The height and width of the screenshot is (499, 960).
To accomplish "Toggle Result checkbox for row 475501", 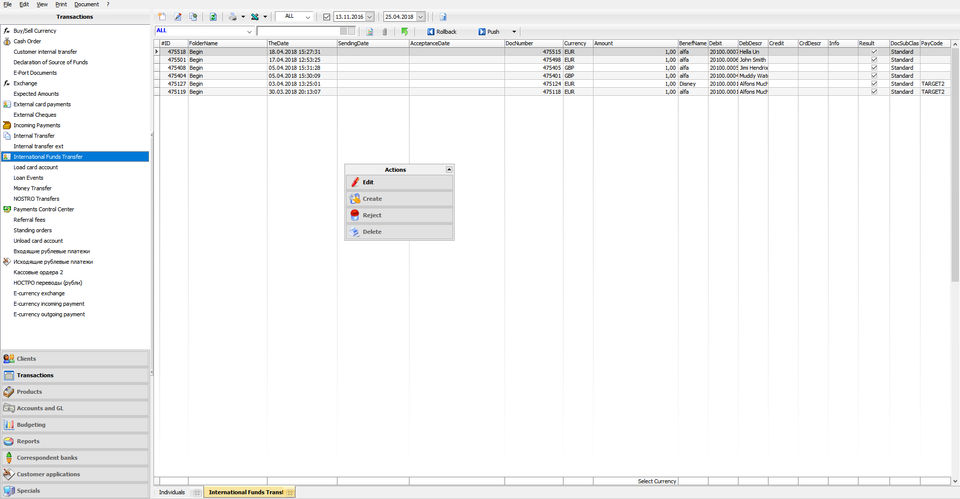I will click(x=874, y=60).
